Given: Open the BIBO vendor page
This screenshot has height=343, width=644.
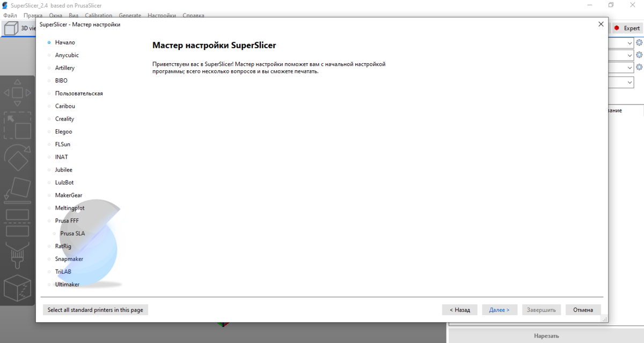Looking at the screenshot, I should pyautogui.click(x=61, y=80).
